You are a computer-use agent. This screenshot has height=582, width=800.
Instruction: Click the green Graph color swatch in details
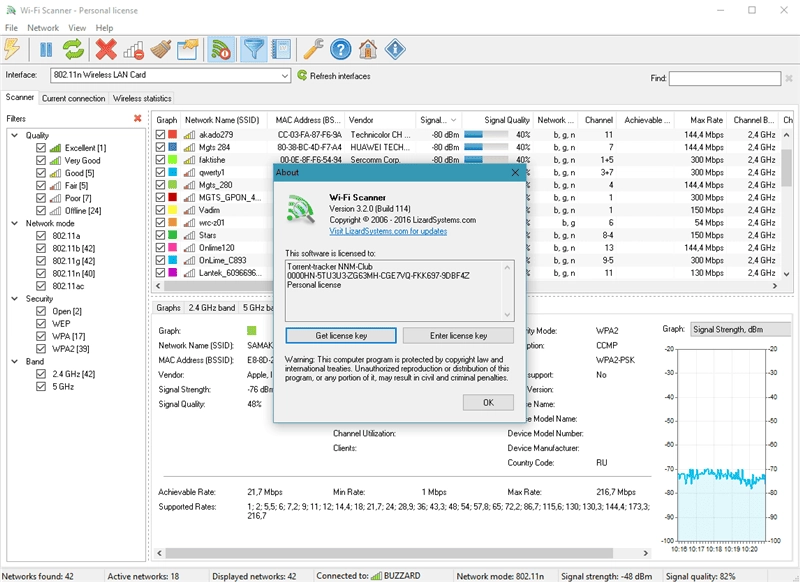252,331
